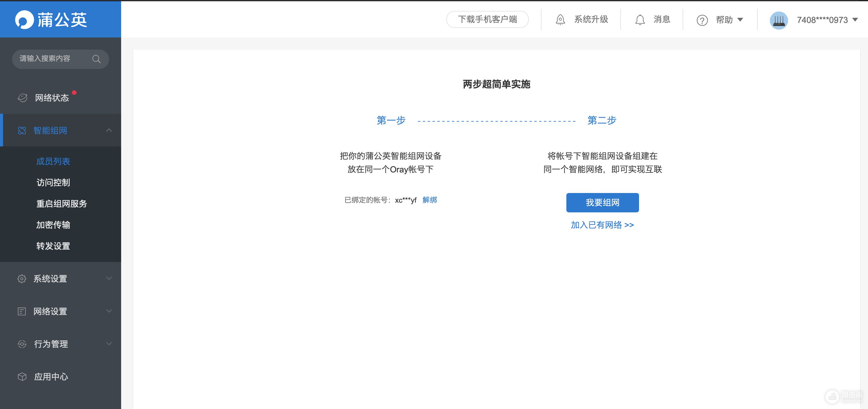Click bound account text xc***yf
Viewport: 868px width, 409px height.
(406, 200)
